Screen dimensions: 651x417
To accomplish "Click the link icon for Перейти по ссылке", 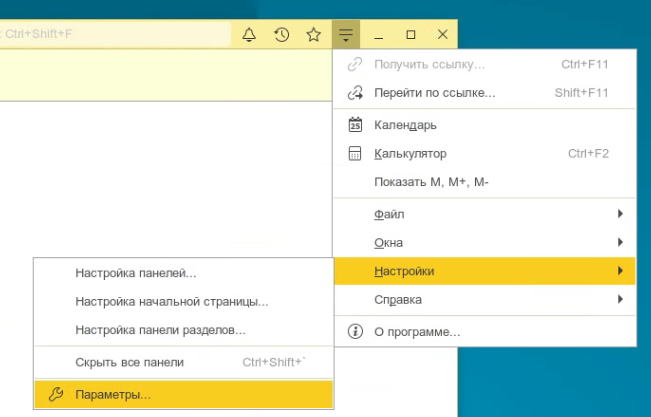I will [354, 93].
